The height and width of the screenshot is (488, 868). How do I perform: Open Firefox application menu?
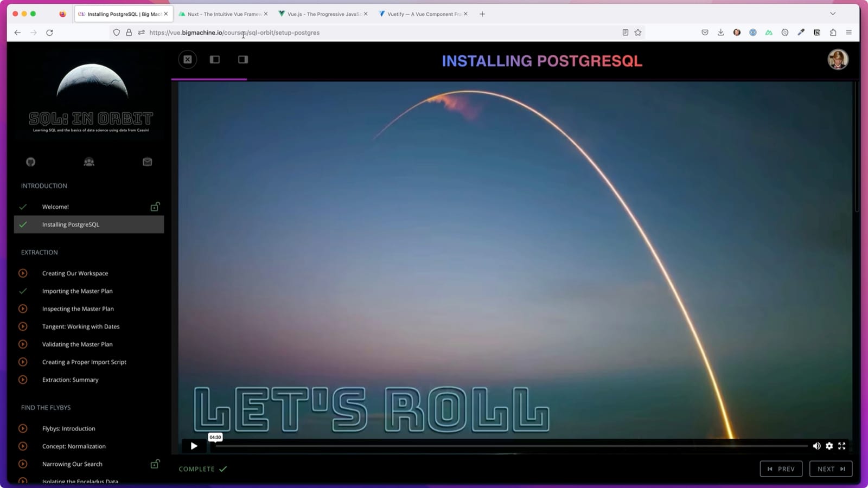[x=849, y=33]
